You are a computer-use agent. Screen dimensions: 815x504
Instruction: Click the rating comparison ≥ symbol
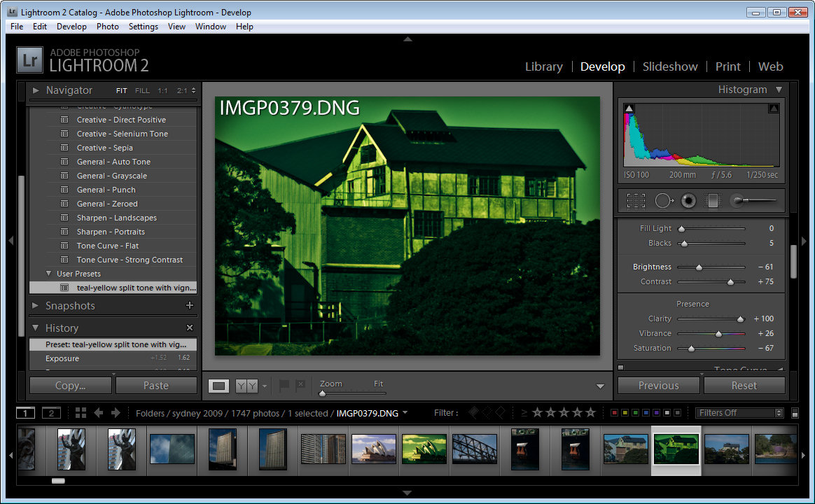tap(524, 413)
